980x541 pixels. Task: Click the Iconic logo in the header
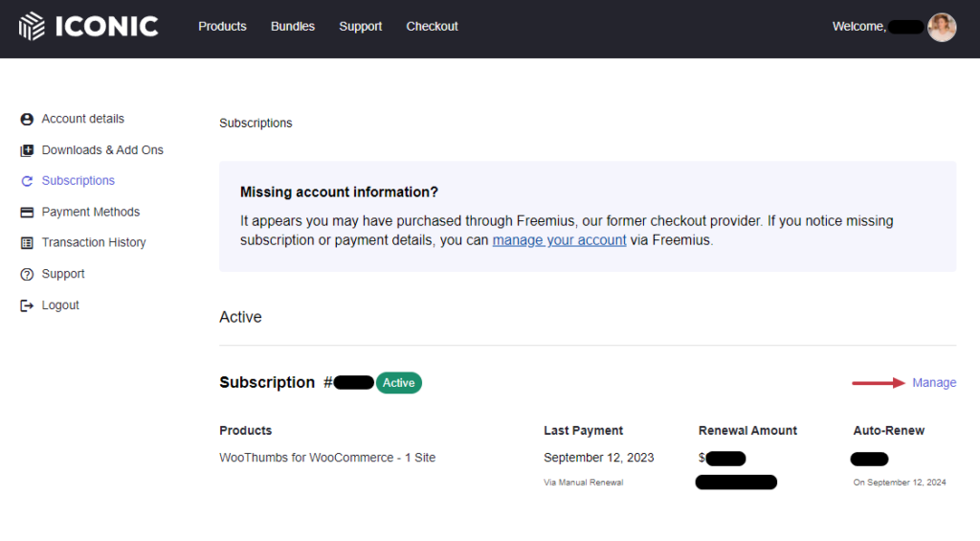coord(88,26)
